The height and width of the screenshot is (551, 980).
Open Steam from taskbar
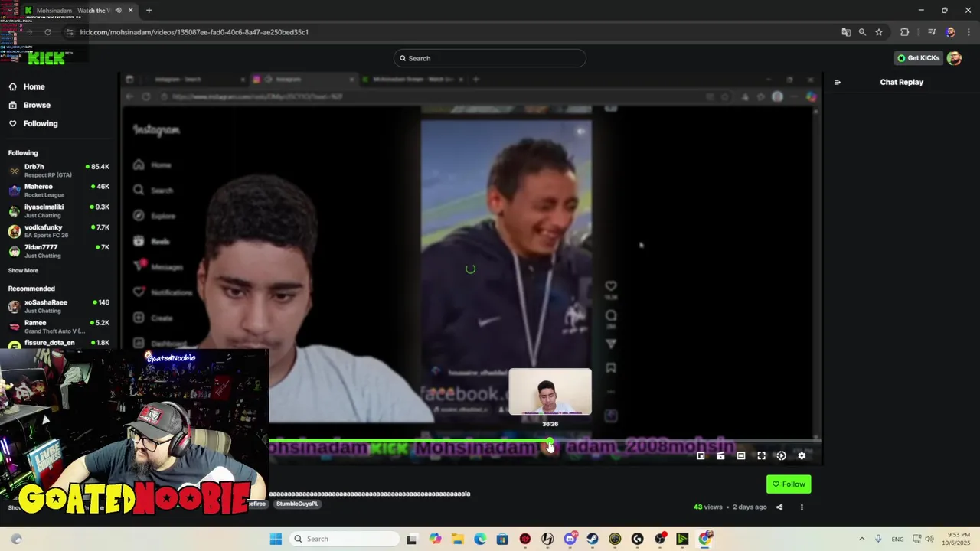[593, 539]
